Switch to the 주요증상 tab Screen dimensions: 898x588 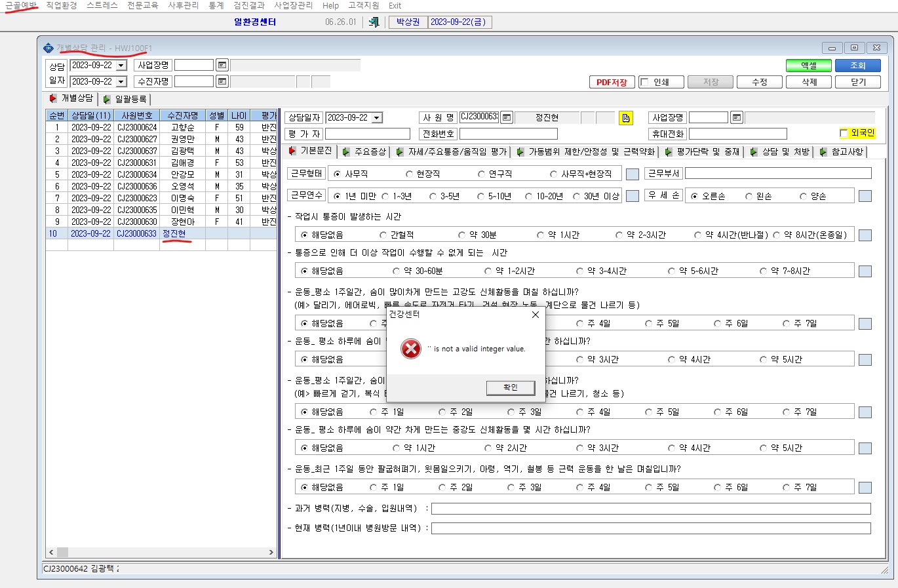click(x=365, y=151)
